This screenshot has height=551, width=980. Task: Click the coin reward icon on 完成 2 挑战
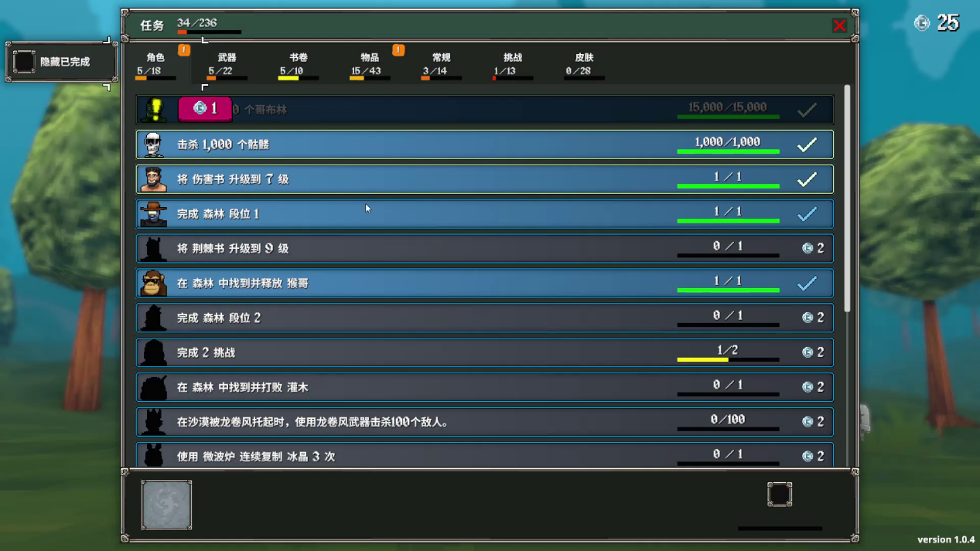(808, 352)
